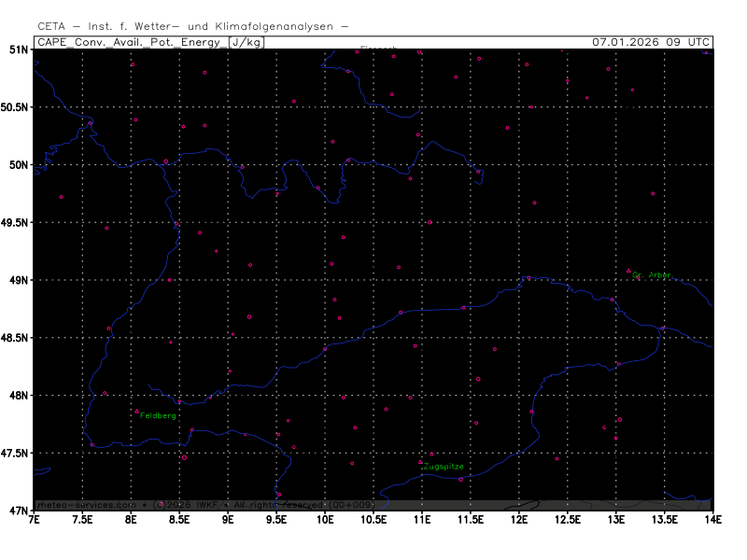Viewport: 747px width, 560px height.
Task: Click the Gr. Arber triangle marker
Action: pyautogui.click(x=628, y=271)
